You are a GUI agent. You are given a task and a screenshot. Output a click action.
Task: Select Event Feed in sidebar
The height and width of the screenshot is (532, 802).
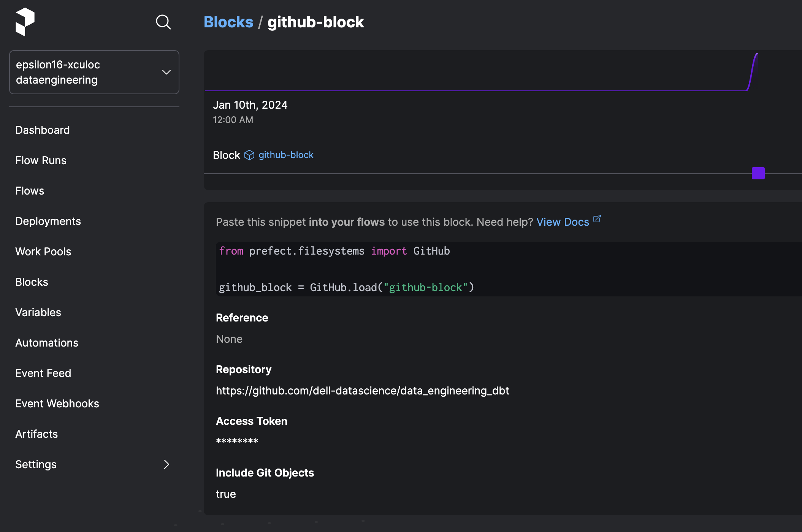[43, 373]
